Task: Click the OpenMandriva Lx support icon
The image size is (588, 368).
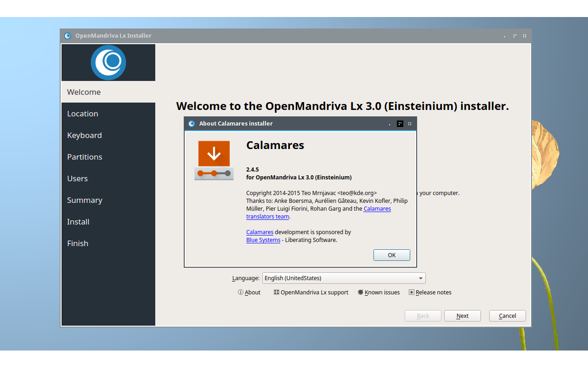Action: coord(277,292)
